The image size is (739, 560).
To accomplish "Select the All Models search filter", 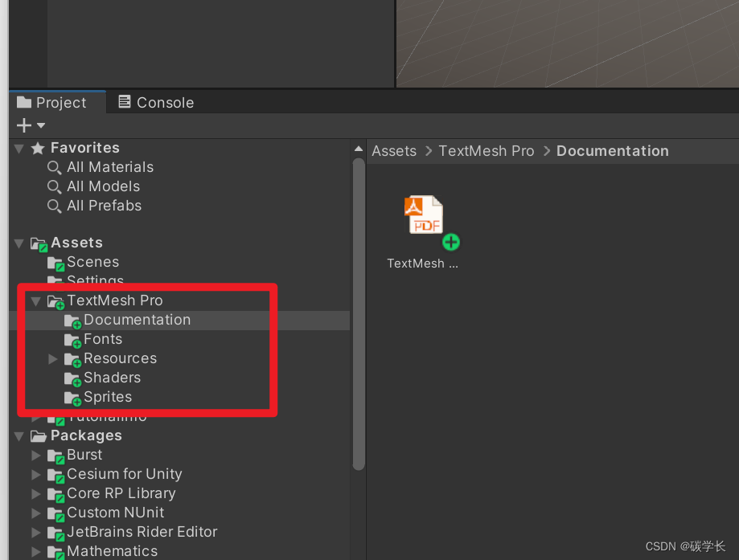I will click(x=103, y=186).
